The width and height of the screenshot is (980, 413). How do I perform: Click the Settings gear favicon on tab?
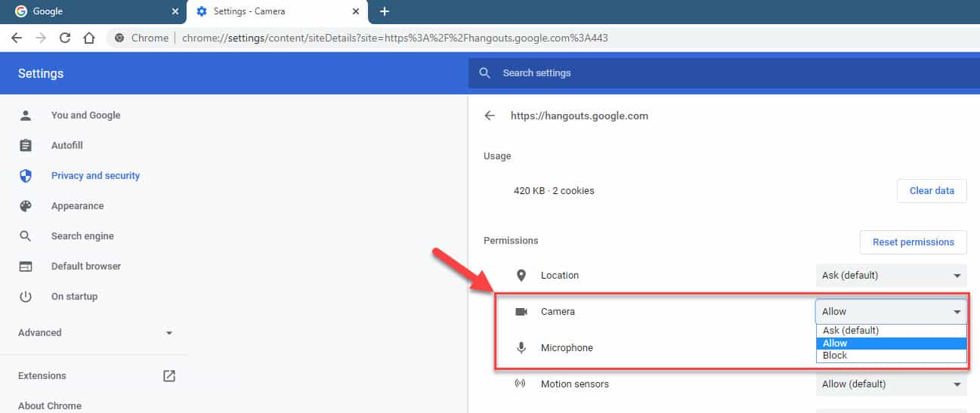(201, 11)
